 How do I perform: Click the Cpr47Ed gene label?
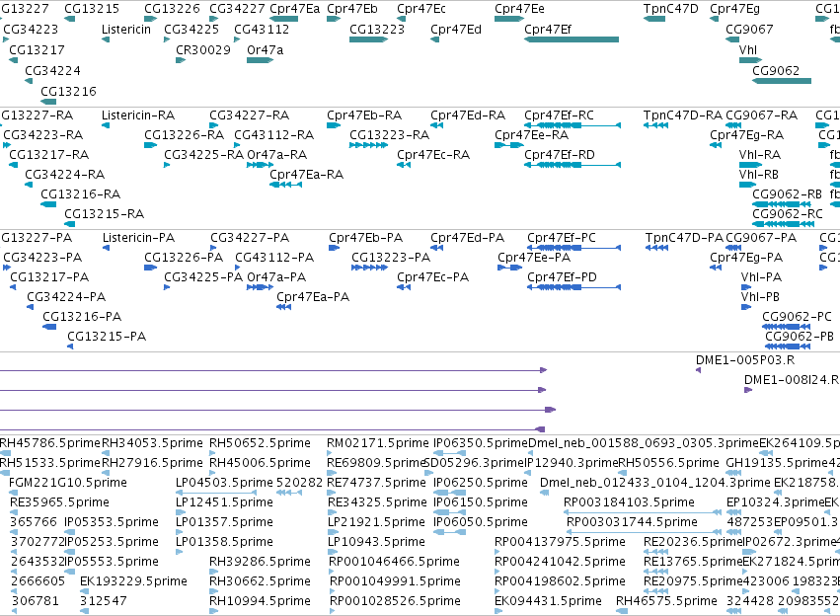coord(456,30)
